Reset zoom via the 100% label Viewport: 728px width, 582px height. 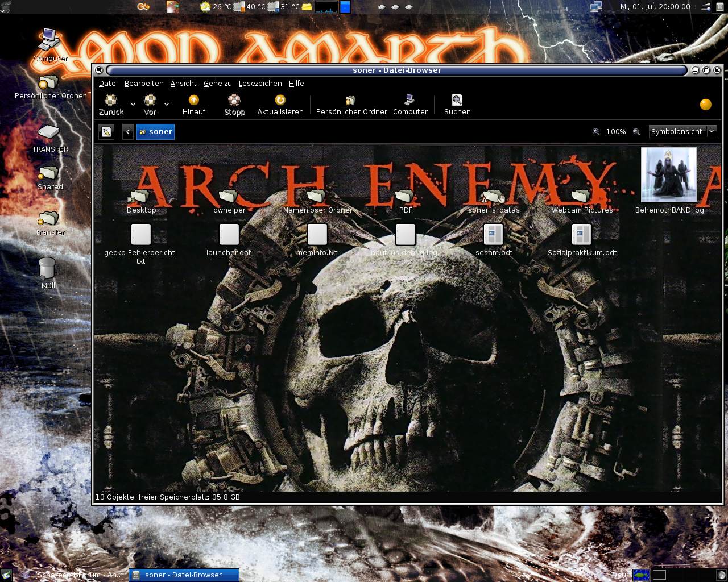(616, 132)
